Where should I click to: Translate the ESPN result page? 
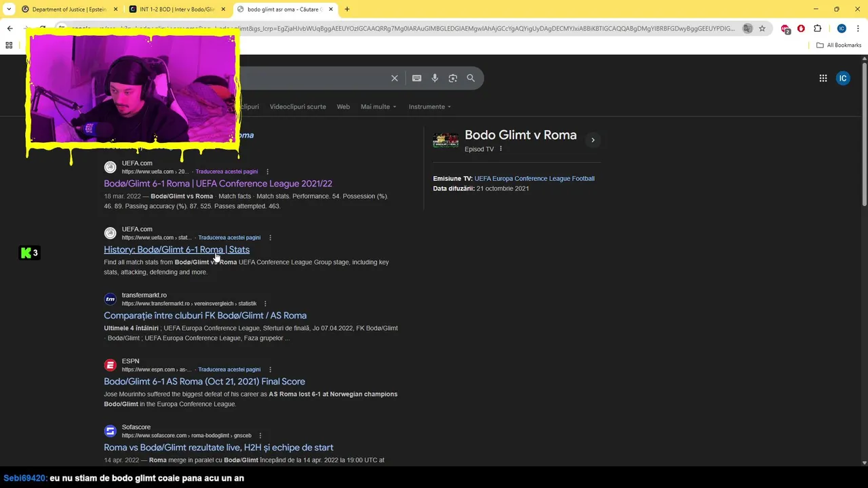click(229, 370)
